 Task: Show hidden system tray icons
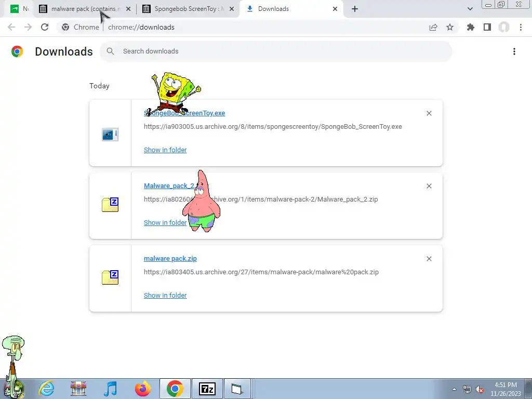[454, 389]
